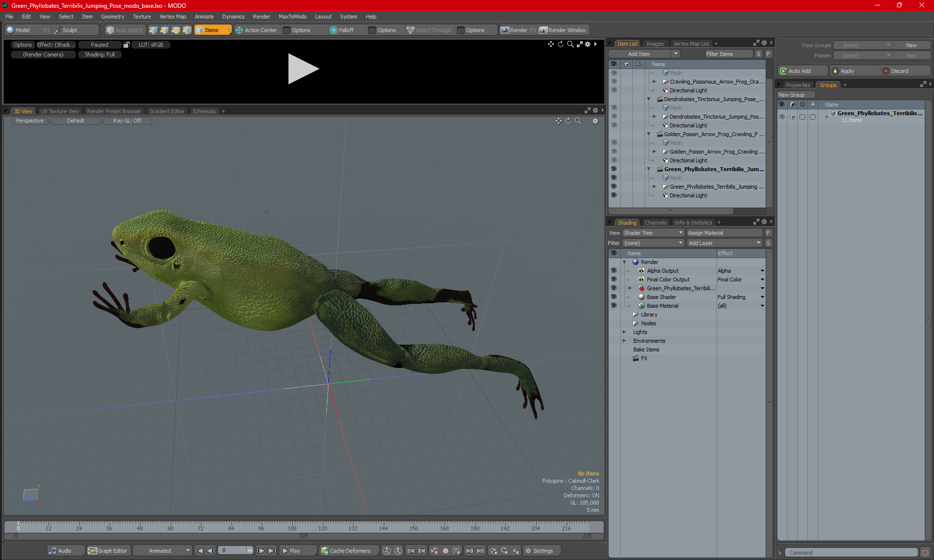Viewport: 934px width, 560px height.
Task: Collapse the Golden_Poison_Arrow_Frog_Crawling_P scene
Action: point(648,134)
